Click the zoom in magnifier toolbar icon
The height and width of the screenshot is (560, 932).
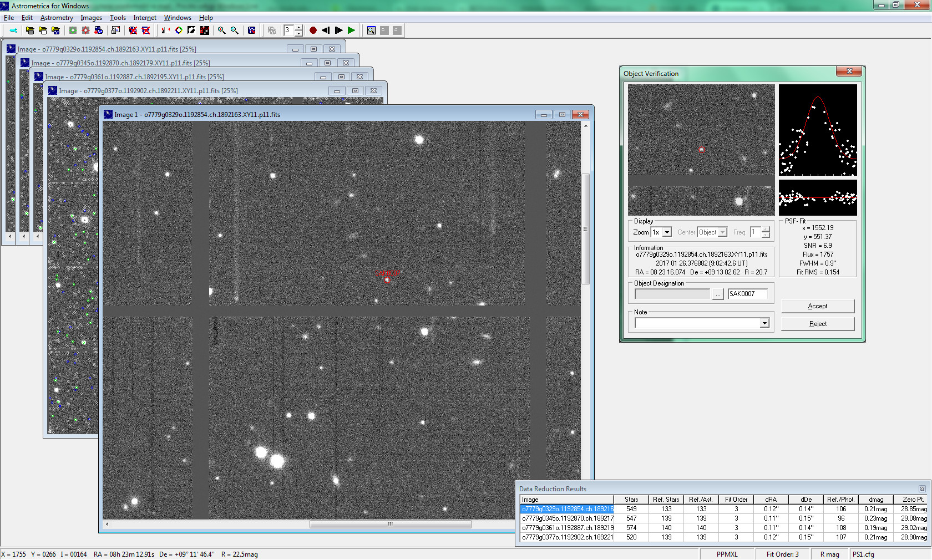pos(221,30)
